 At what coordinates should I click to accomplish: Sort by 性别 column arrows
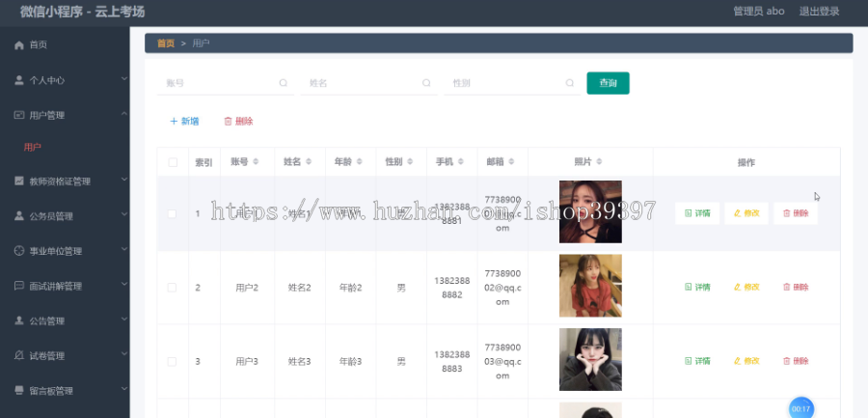pos(410,162)
